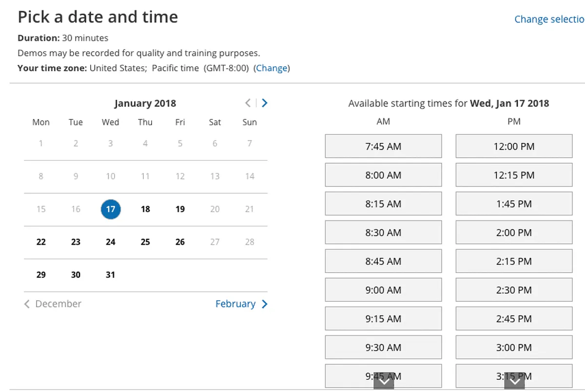Go to next month using top arrow

264,103
